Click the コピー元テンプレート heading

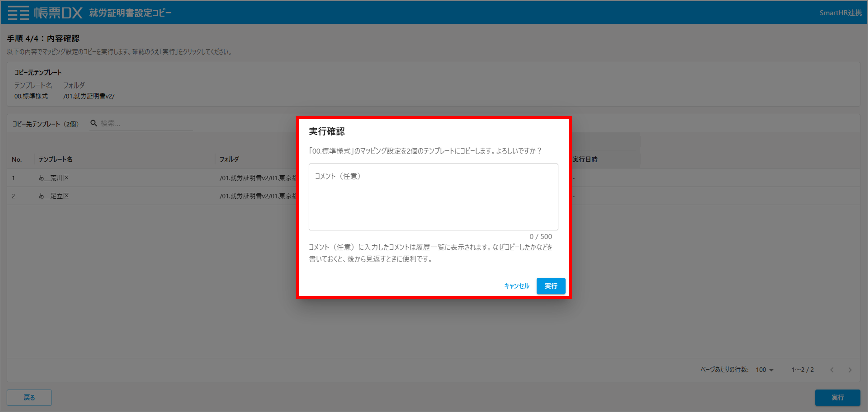click(x=38, y=72)
